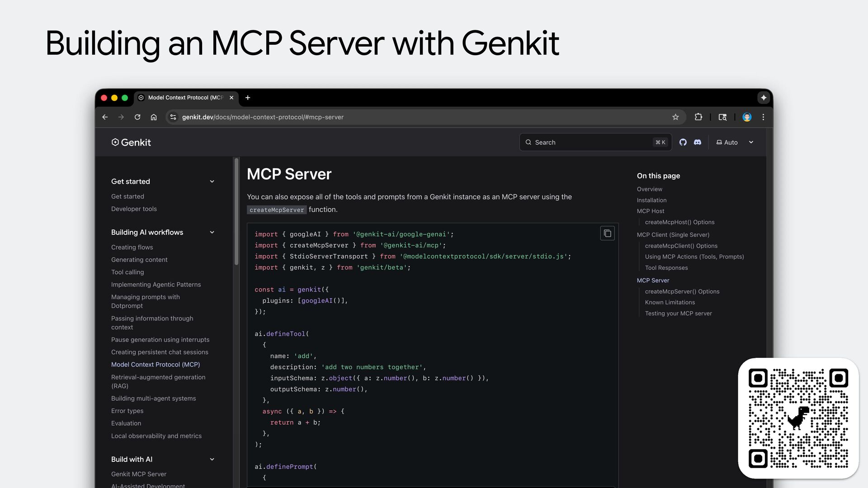Open a new browser tab
The height and width of the screenshot is (488, 868).
point(248,98)
